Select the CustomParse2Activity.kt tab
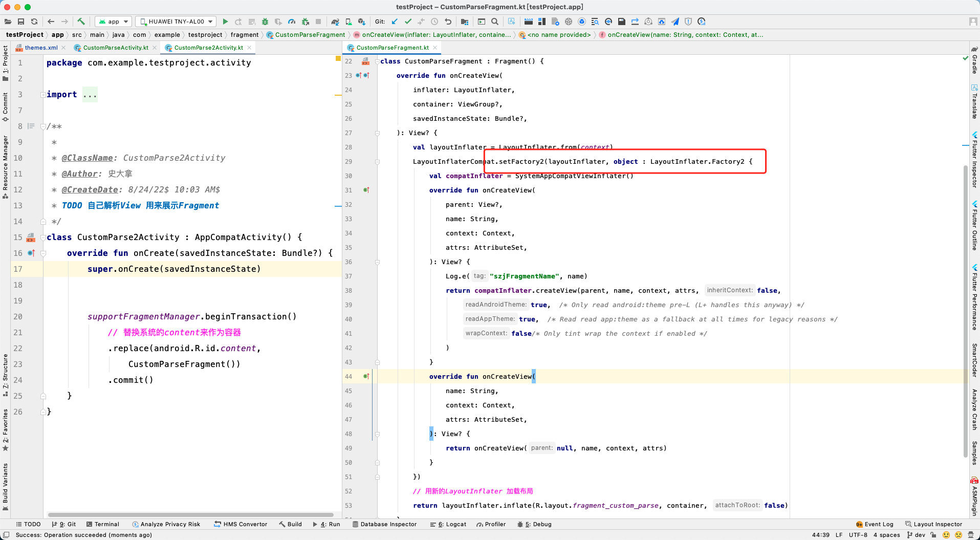Viewport: 980px width, 540px height. pos(209,48)
